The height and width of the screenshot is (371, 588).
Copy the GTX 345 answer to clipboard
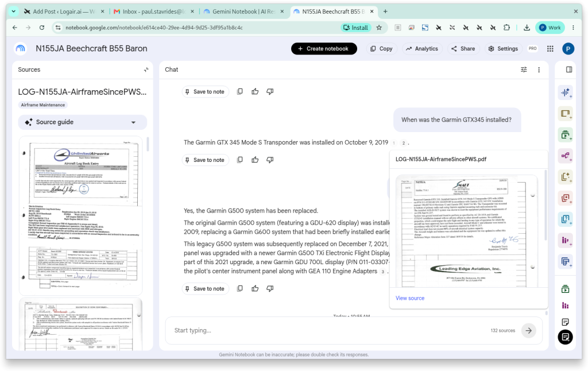pyautogui.click(x=239, y=160)
